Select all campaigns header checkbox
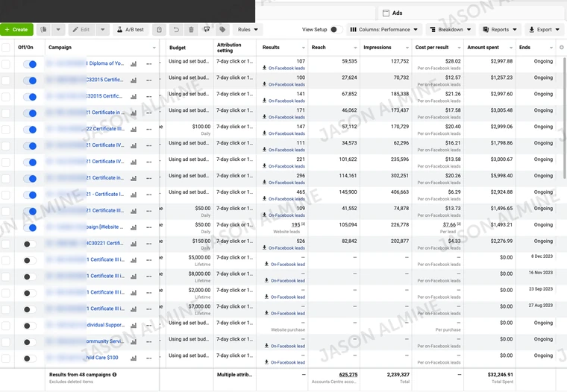 point(6,48)
